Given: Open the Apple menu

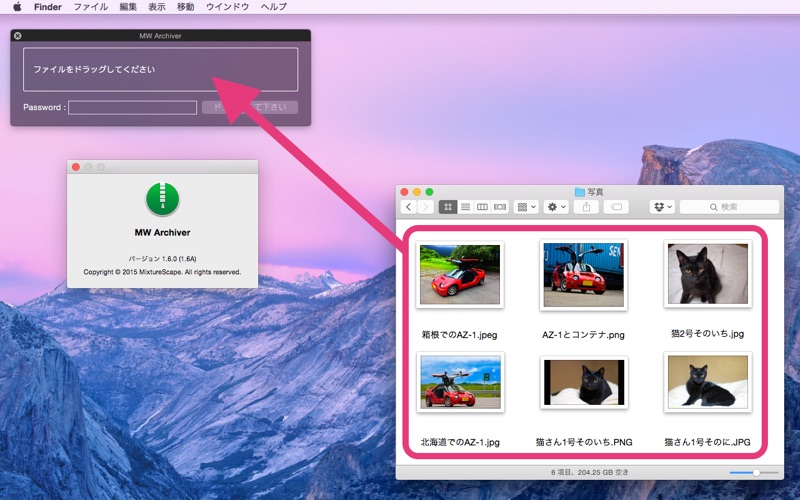Looking at the screenshot, I should pos(17,7).
